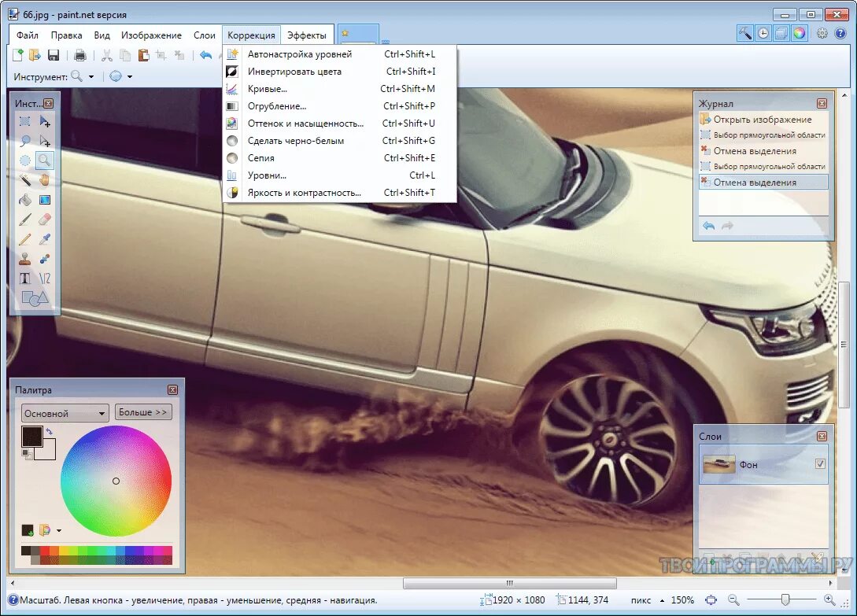The height and width of the screenshot is (616, 857).
Task: Open the units dropdown next to пикс
Action: coord(662,600)
